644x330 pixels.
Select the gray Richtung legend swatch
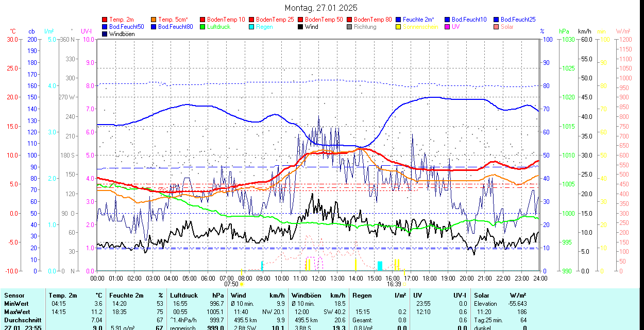click(x=350, y=27)
